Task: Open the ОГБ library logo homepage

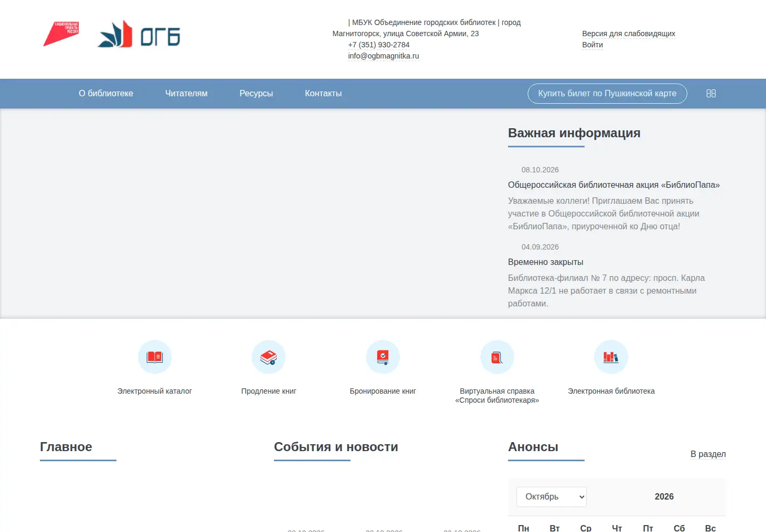Action: click(x=139, y=34)
